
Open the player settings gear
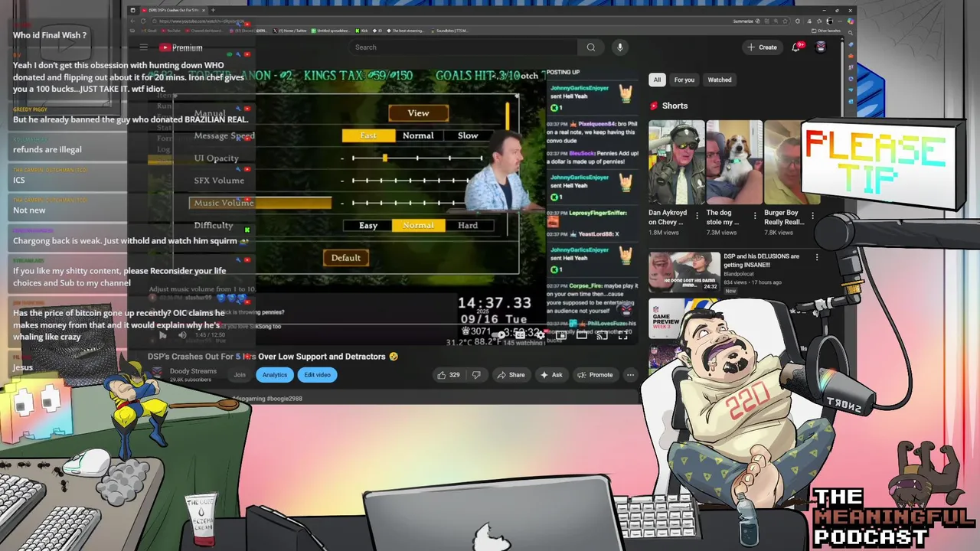click(541, 335)
